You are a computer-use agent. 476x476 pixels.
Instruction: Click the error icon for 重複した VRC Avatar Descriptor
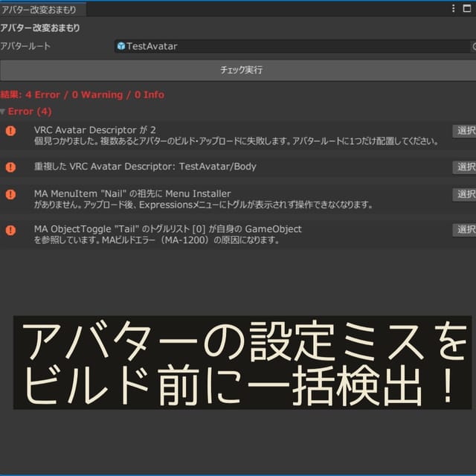click(10, 167)
